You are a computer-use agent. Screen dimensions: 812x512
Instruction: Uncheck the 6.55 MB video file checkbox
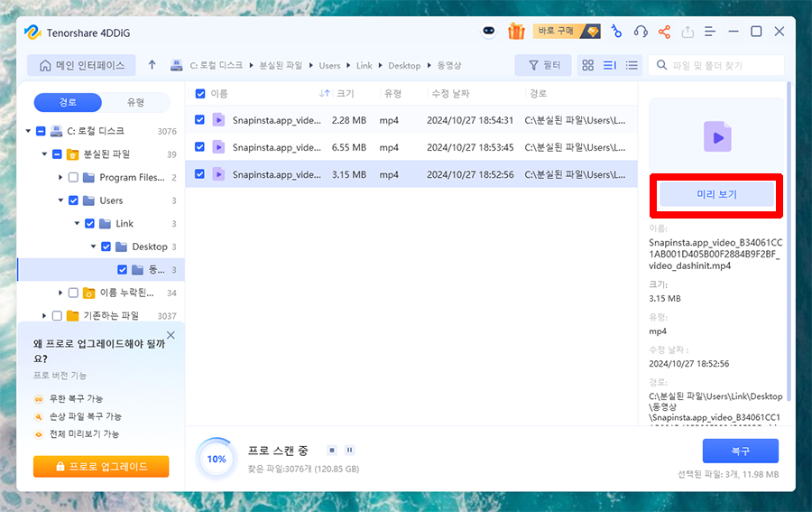click(199, 146)
